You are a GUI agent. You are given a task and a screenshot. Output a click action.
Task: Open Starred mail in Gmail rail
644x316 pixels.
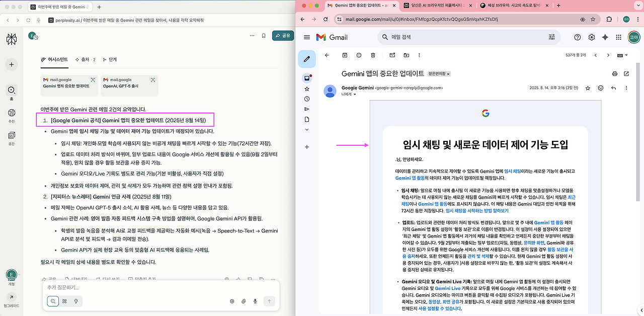point(307,89)
